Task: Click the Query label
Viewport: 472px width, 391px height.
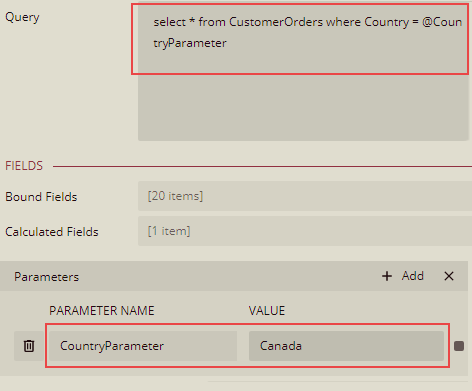Action: coord(22,17)
